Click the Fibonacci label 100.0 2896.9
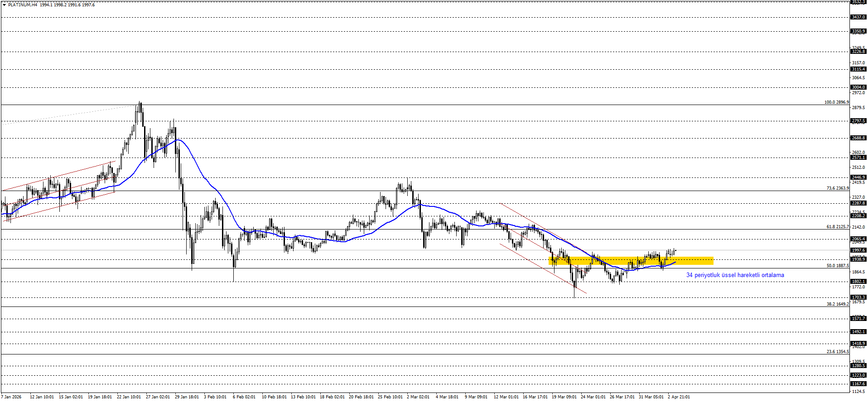The image size is (868, 402). click(x=836, y=102)
